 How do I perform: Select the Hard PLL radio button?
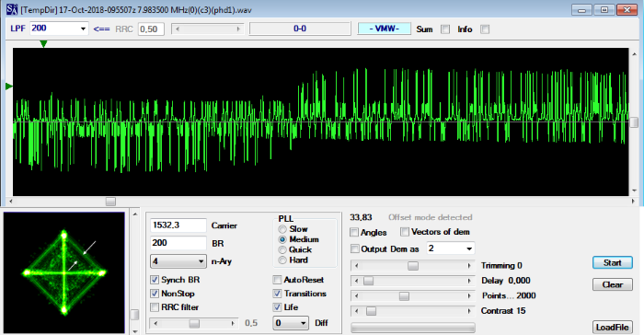click(282, 260)
